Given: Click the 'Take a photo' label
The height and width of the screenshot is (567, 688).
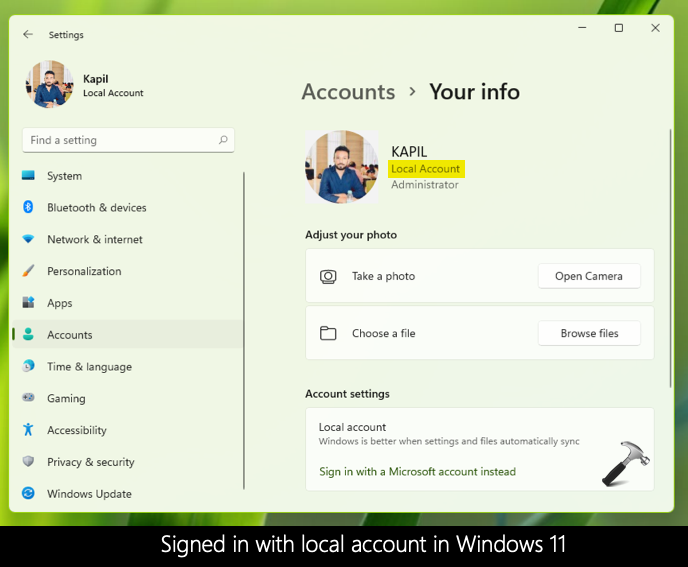Looking at the screenshot, I should 383,276.
